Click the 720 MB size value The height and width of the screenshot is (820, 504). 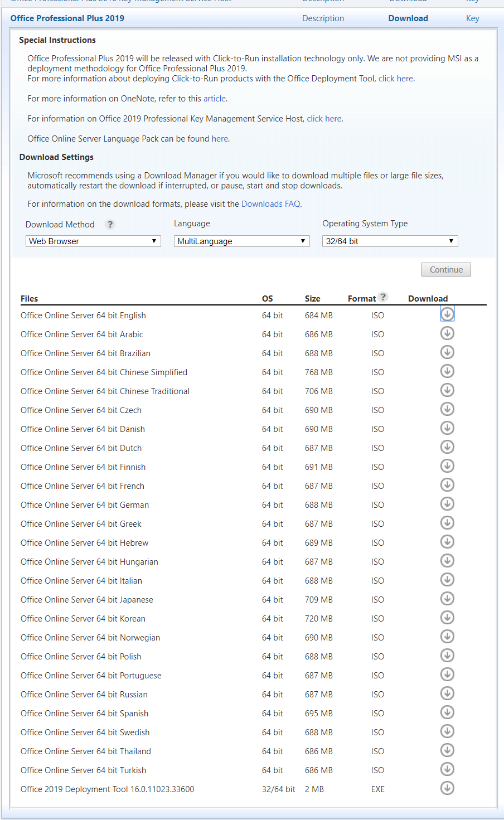(319, 619)
